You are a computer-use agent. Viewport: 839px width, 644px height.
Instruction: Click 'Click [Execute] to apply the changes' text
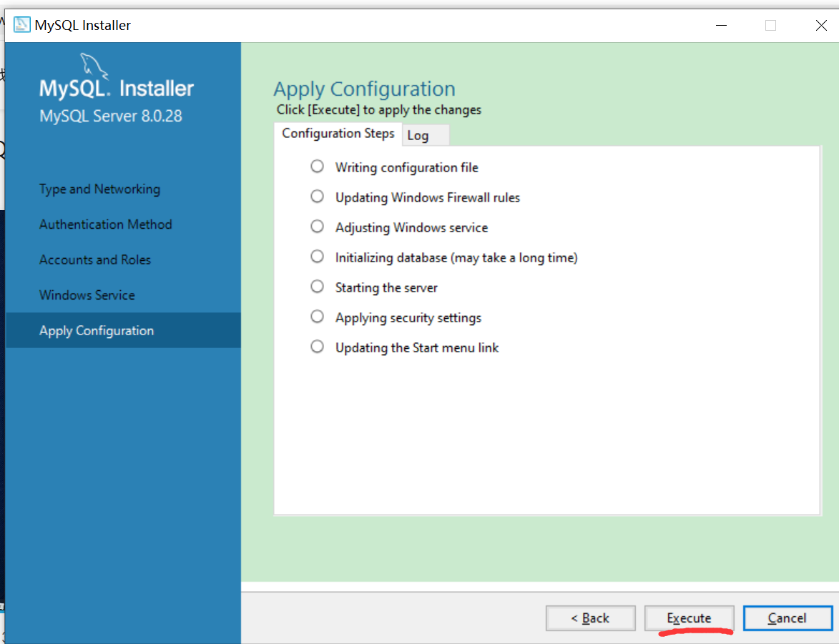[x=379, y=109]
